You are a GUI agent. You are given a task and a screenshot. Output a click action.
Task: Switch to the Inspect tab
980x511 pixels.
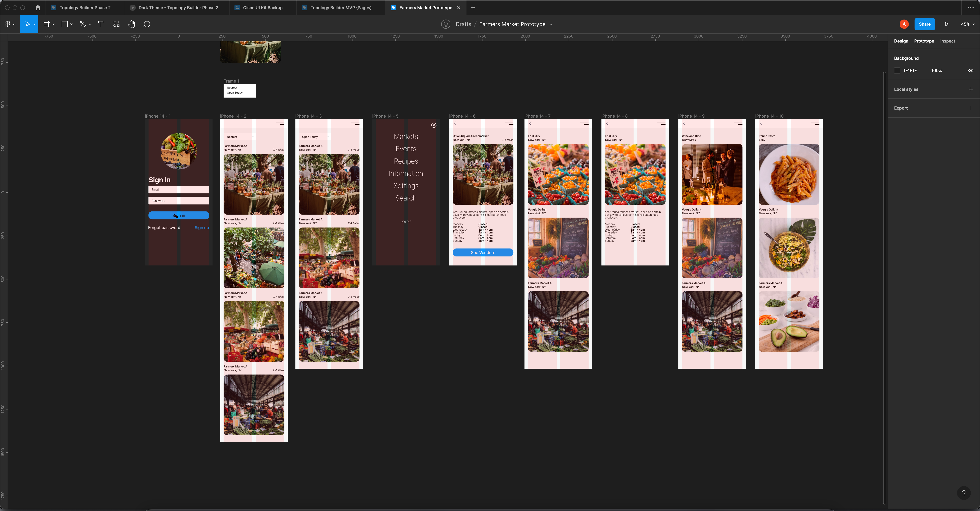[x=947, y=41]
